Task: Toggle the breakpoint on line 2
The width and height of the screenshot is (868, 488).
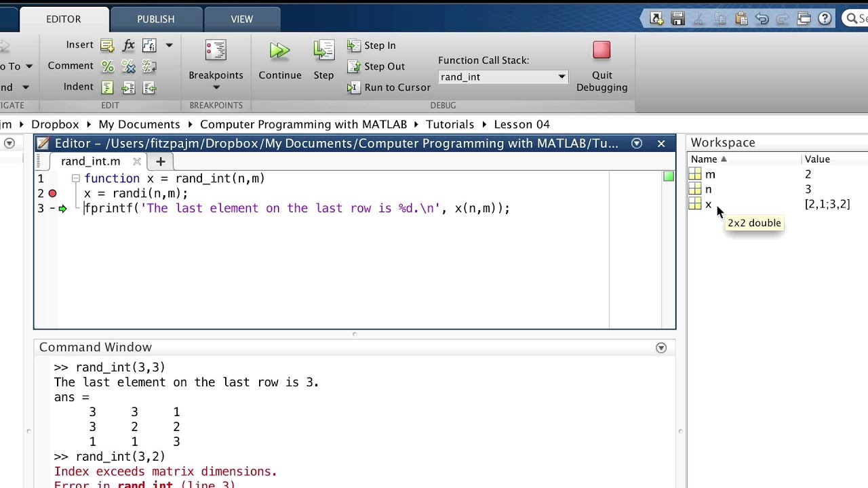Action: (52, 194)
